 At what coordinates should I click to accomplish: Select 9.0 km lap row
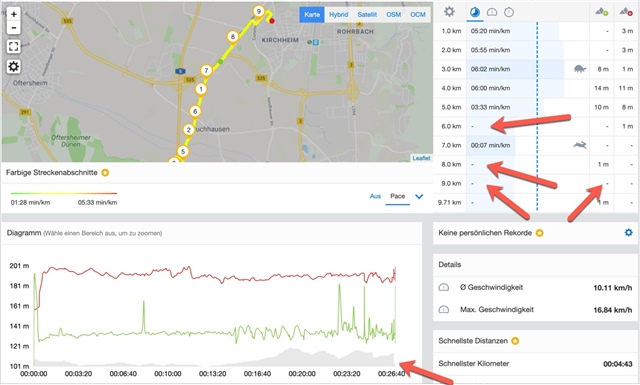pos(535,183)
